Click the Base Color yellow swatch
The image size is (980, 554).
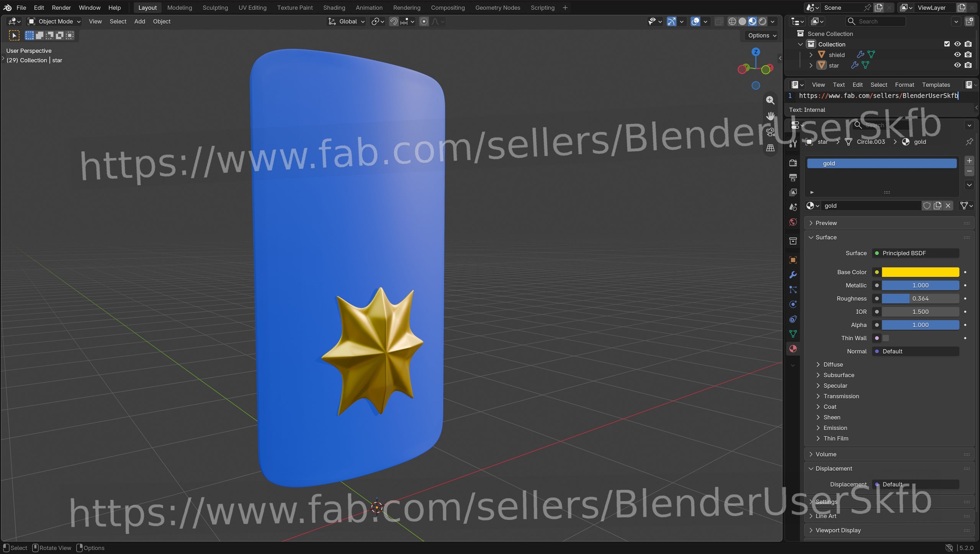pyautogui.click(x=920, y=272)
